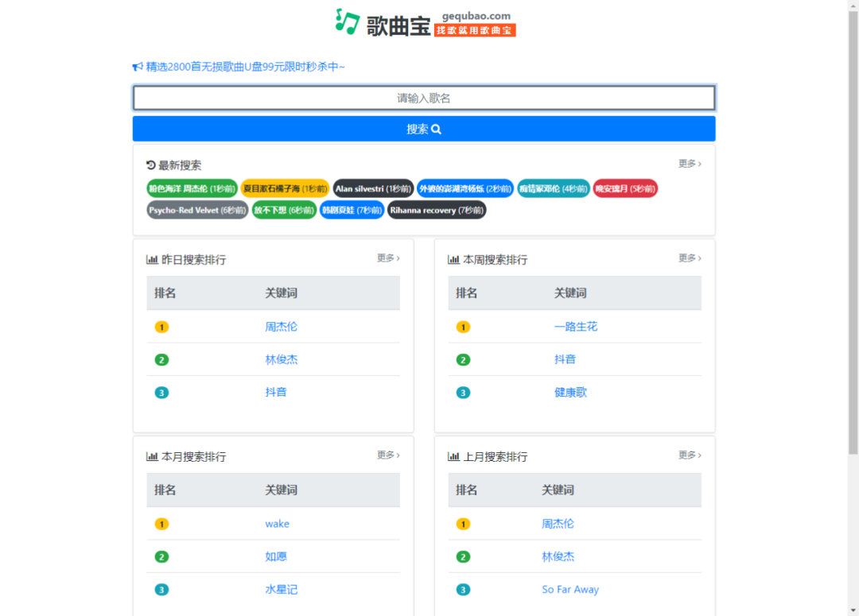
Task: Open 更多 for 上月搜索排行
Action: click(x=690, y=455)
